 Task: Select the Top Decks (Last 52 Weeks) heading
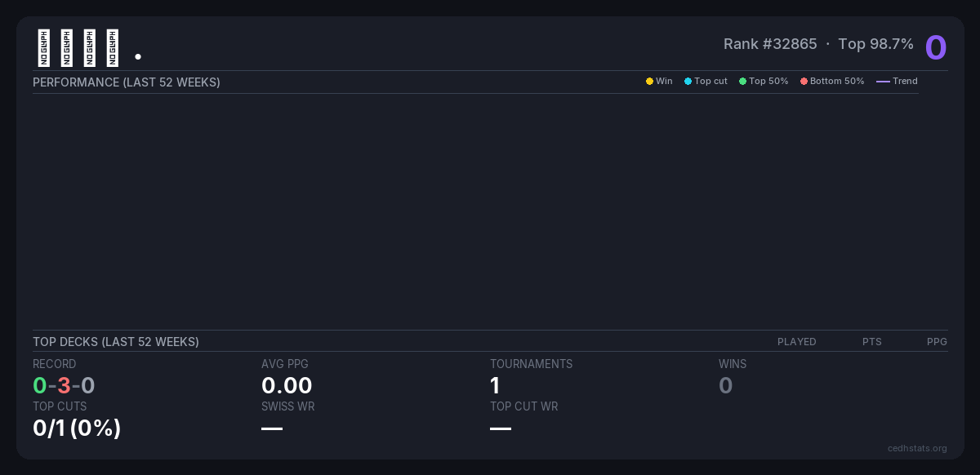point(116,342)
